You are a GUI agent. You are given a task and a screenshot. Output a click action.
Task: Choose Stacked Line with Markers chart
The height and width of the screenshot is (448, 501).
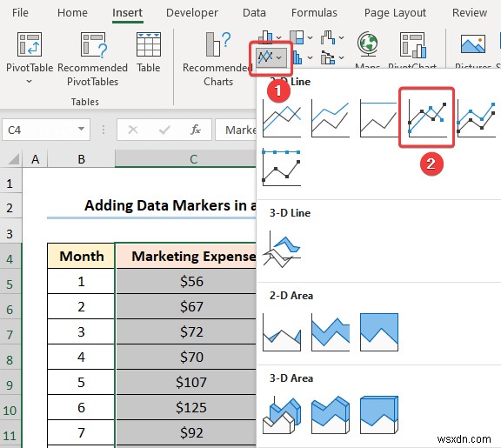pos(477,118)
